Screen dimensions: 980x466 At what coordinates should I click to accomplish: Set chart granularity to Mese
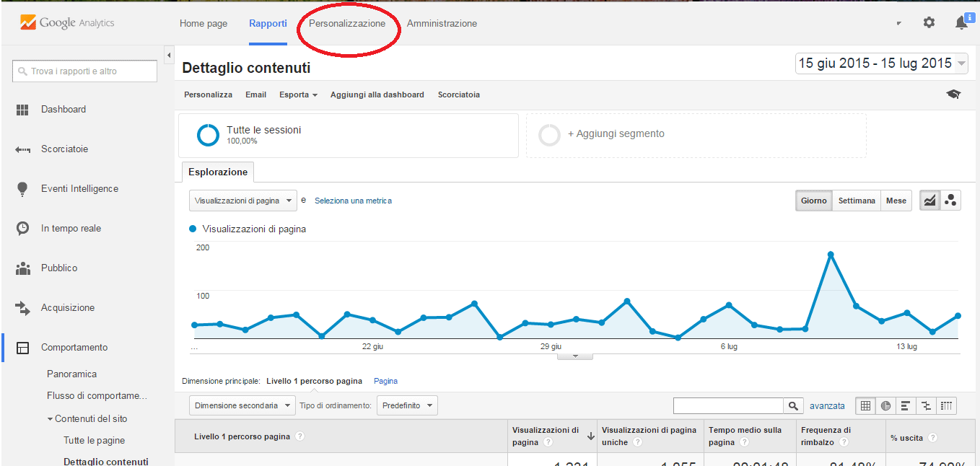pos(896,201)
